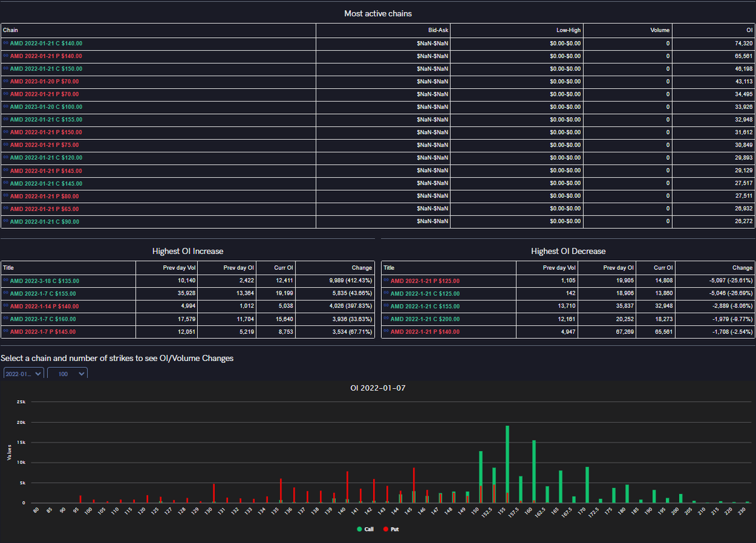
Task: Click the Highest OI Decrease heading
Action: pos(568,251)
